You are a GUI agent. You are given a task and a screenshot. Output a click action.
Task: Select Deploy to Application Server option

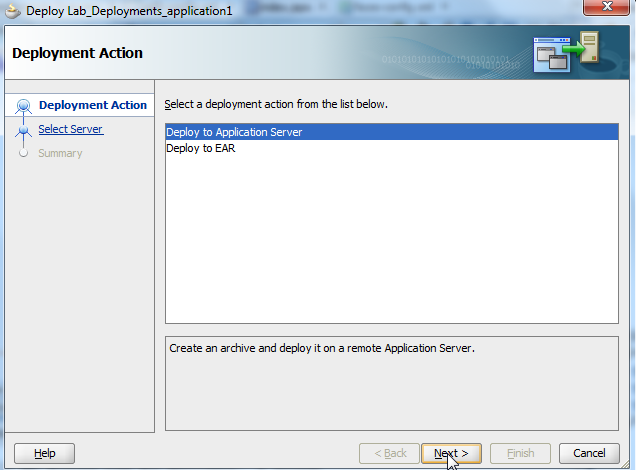point(234,132)
